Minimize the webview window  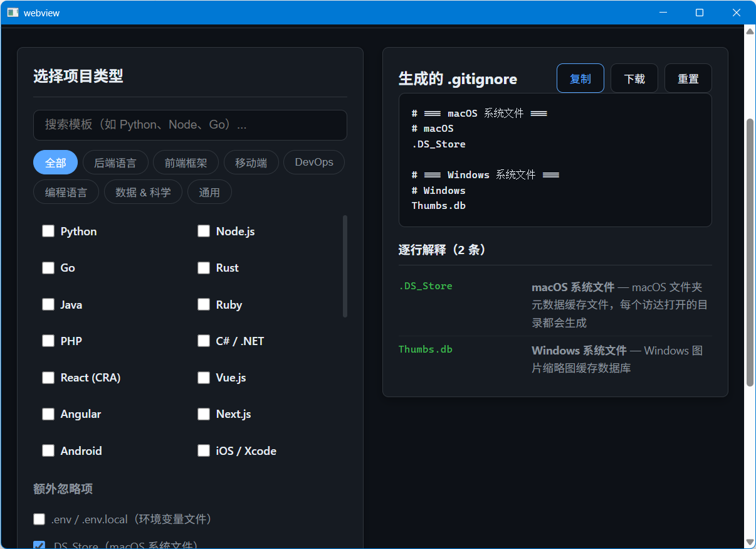tap(663, 13)
